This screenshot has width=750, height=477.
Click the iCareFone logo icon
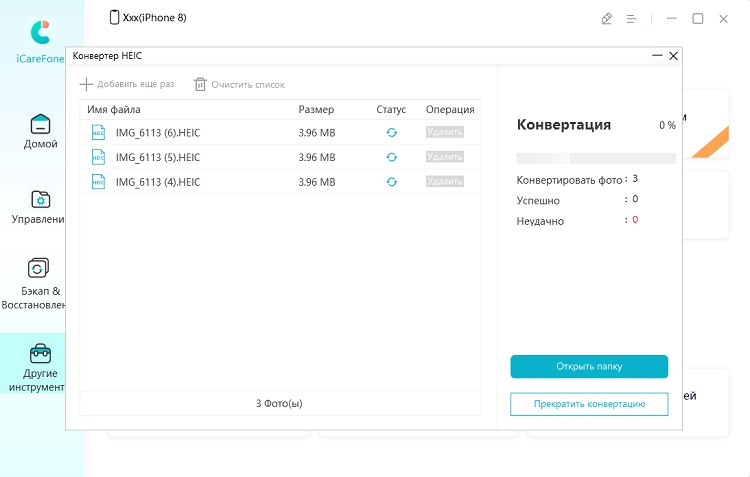click(x=40, y=32)
